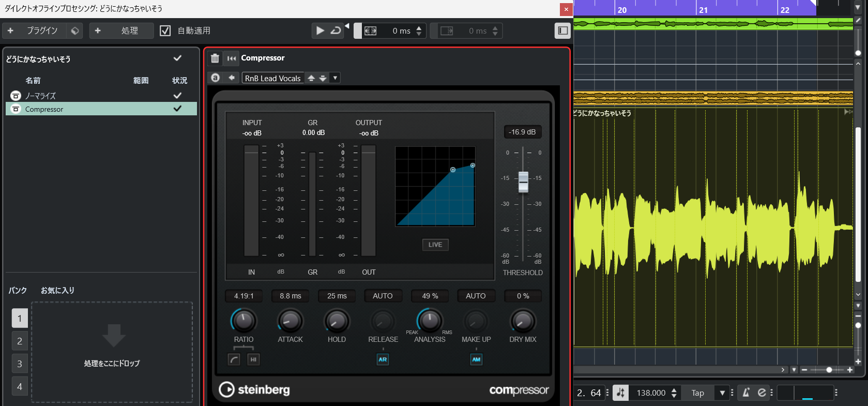The height and width of the screenshot is (406, 868).
Task: Select the Compressor process row
Action: (x=101, y=109)
